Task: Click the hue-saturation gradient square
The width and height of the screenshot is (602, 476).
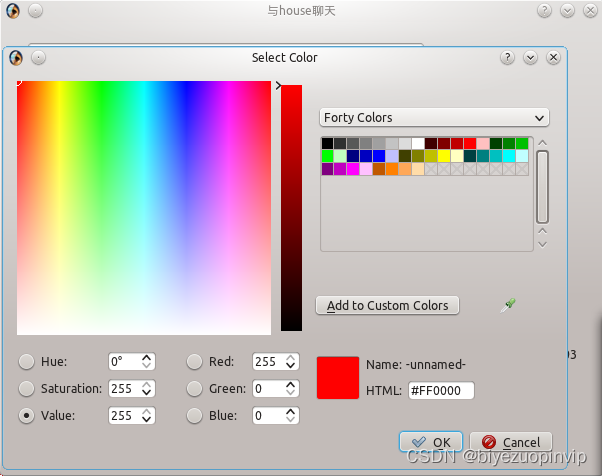Action: tap(144, 208)
